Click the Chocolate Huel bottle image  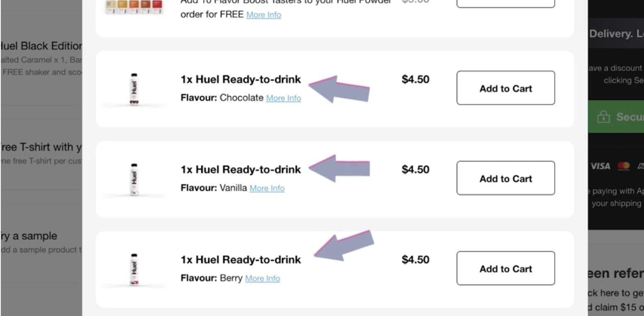tap(134, 89)
